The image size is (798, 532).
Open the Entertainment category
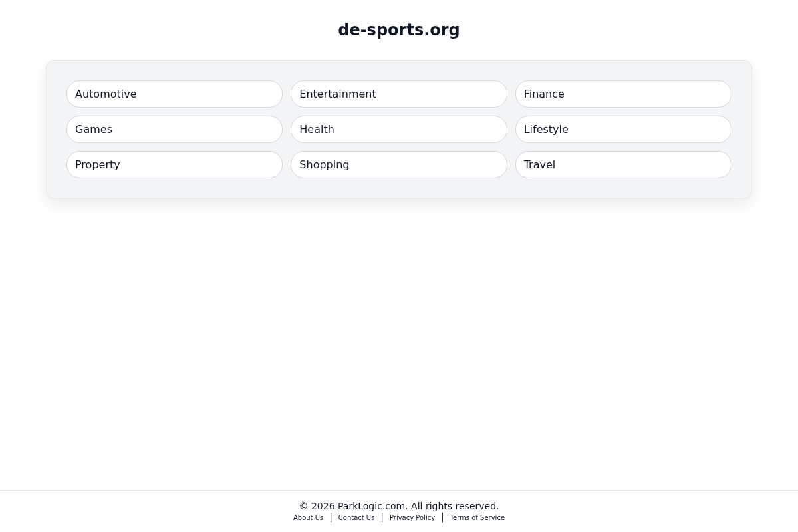[399, 94]
